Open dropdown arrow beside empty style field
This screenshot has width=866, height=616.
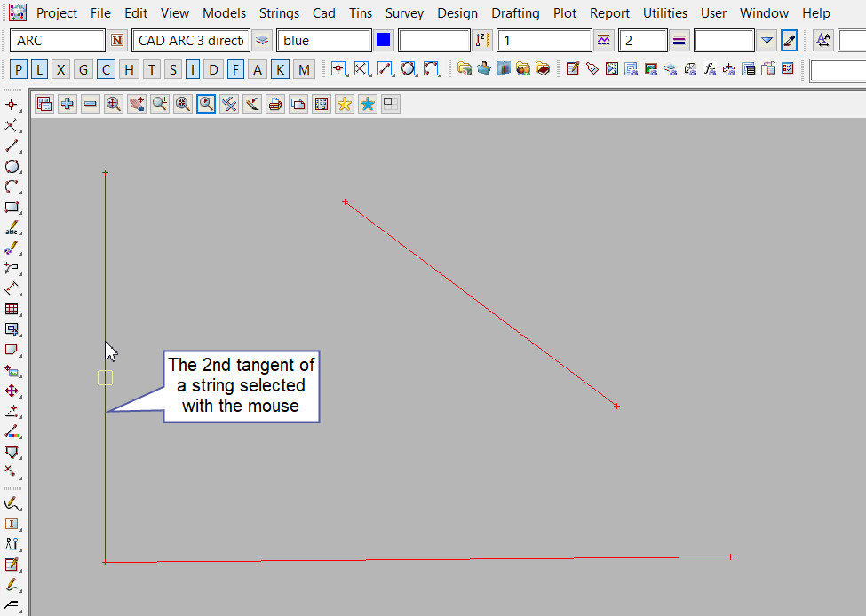[x=767, y=41]
